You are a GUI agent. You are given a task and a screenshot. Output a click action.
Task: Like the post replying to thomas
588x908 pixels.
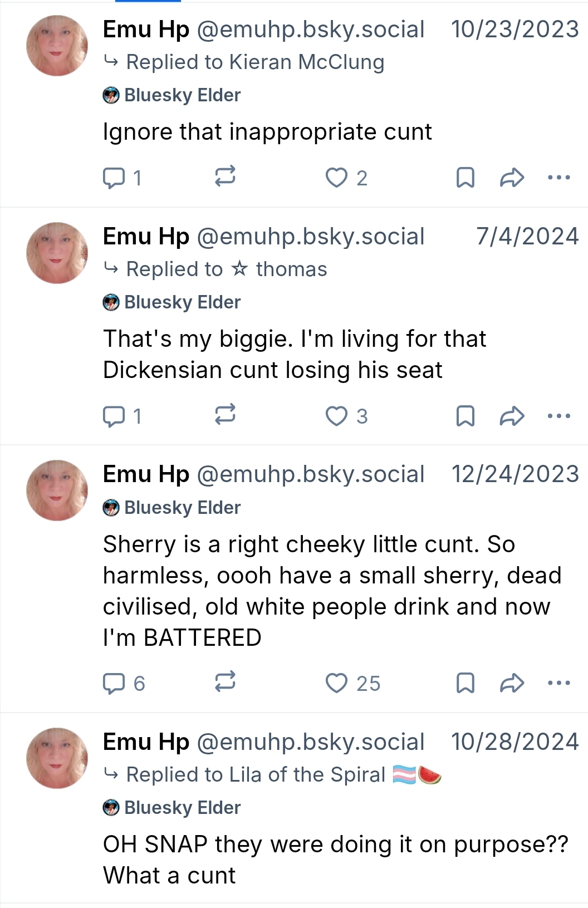336,416
